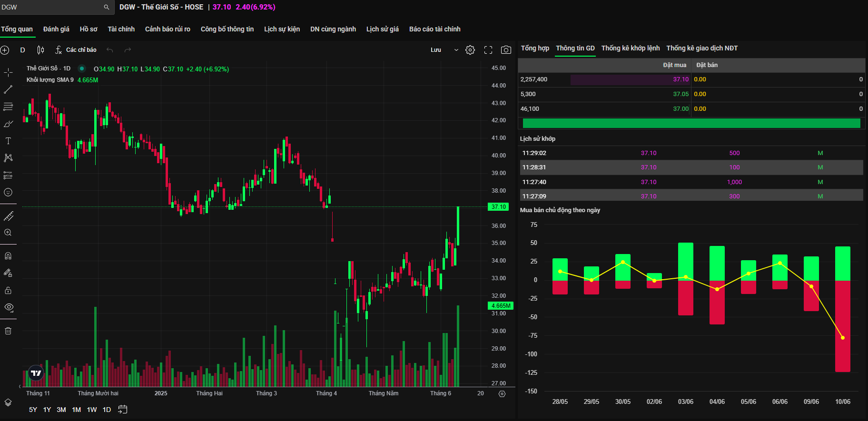This screenshot has height=421, width=868.
Task: Toggle lock all drawing tools
Action: pyautogui.click(x=8, y=290)
